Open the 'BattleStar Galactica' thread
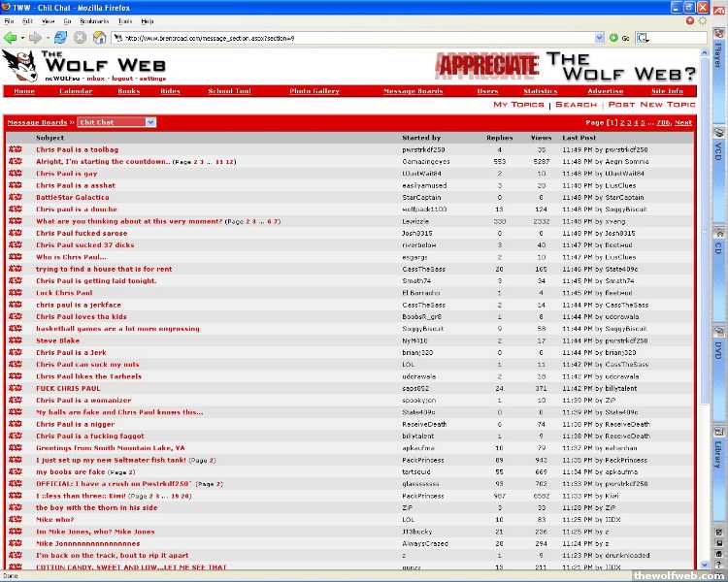Screen dimensions: 728x582 click(x=73, y=197)
